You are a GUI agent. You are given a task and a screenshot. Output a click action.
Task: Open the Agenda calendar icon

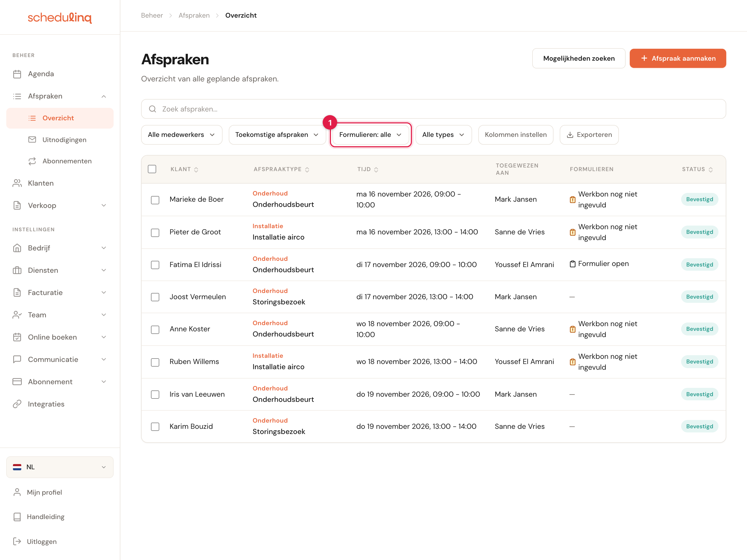(17, 74)
